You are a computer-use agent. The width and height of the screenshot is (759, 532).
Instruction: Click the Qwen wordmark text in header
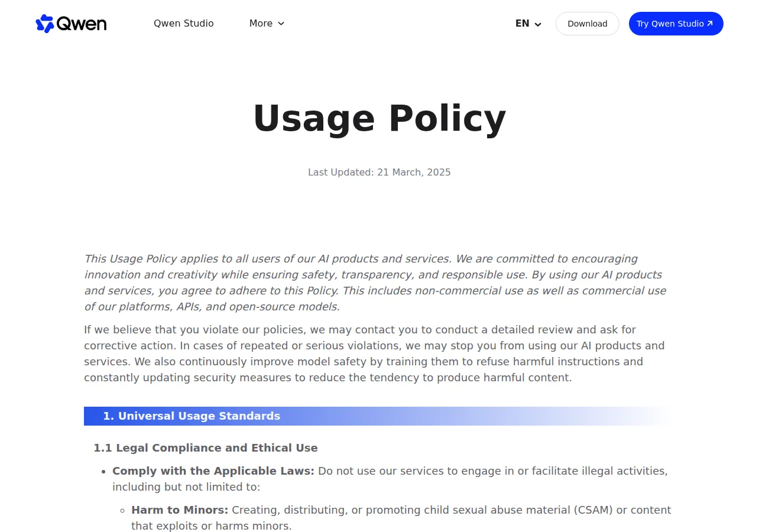(82, 24)
